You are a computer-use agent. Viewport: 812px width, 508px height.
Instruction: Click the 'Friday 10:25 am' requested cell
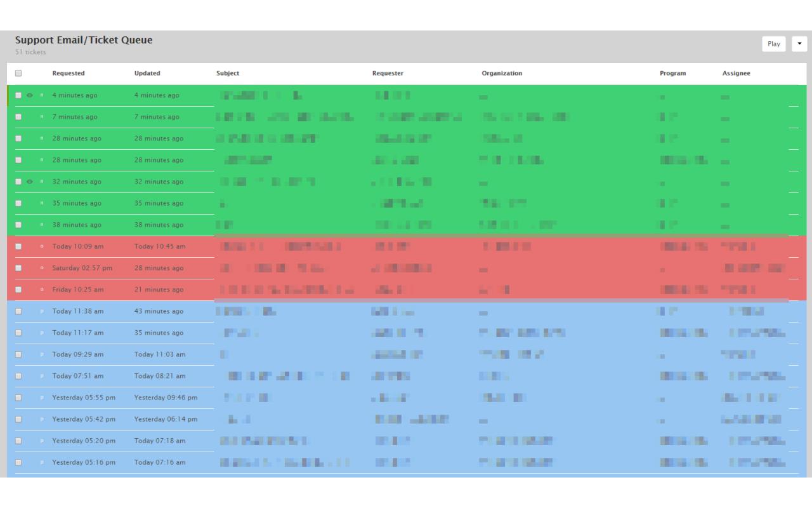coord(78,290)
